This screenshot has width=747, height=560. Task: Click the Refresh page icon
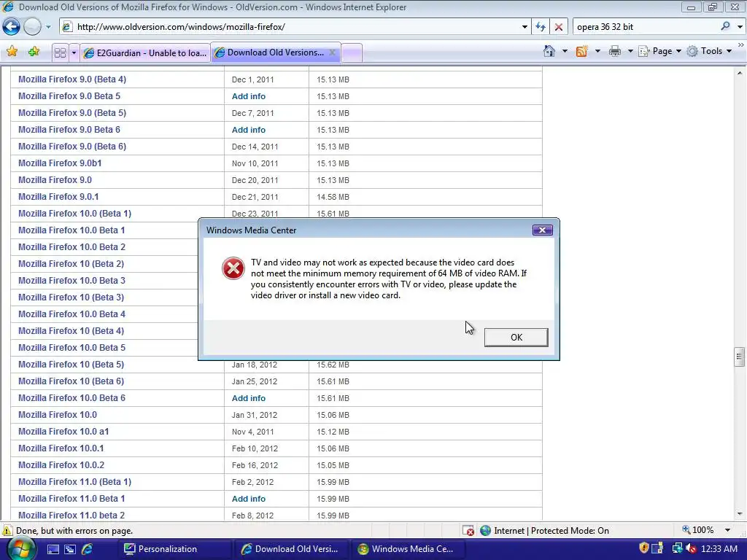[x=541, y=27]
